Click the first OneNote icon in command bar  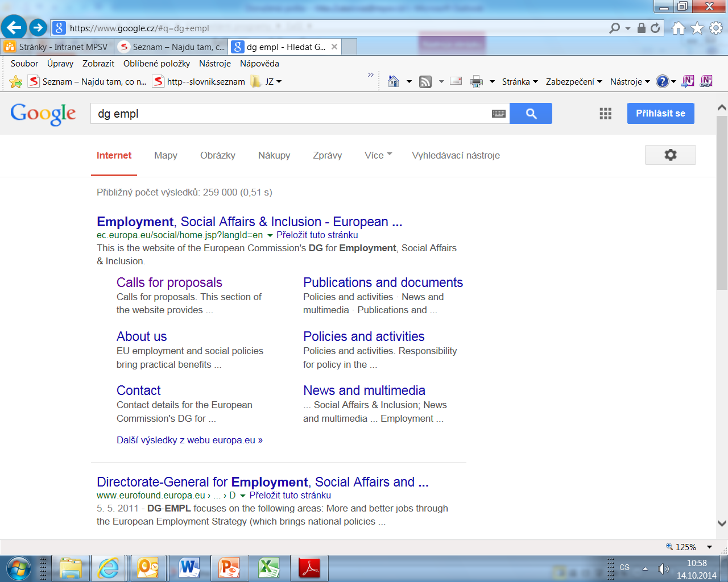coord(688,81)
